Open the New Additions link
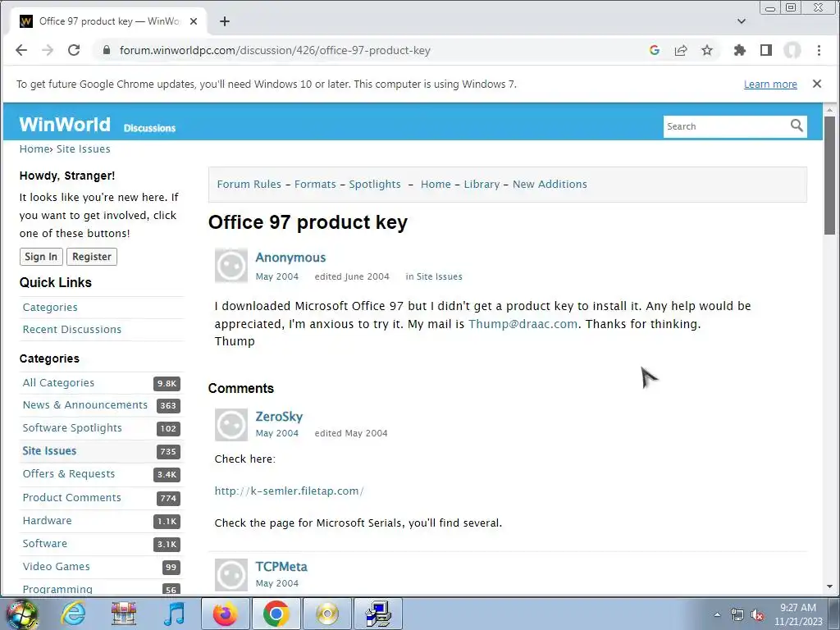The image size is (840, 630). 550,185
